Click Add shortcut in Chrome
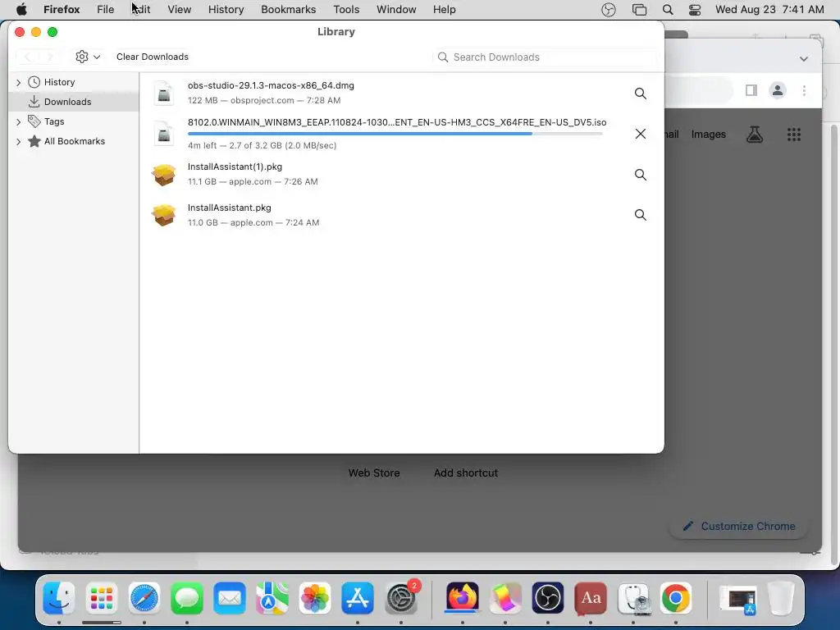 (x=466, y=473)
